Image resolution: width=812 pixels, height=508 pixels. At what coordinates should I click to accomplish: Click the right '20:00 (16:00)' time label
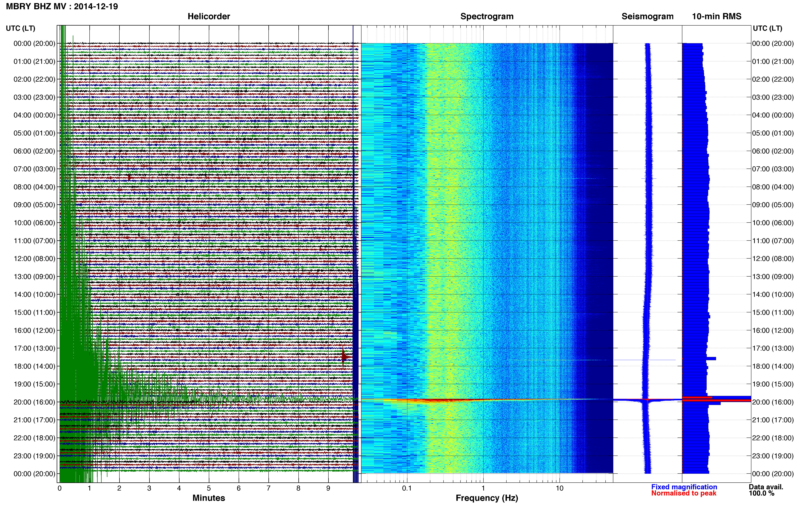pyautogui.click(x=773, y=402)
